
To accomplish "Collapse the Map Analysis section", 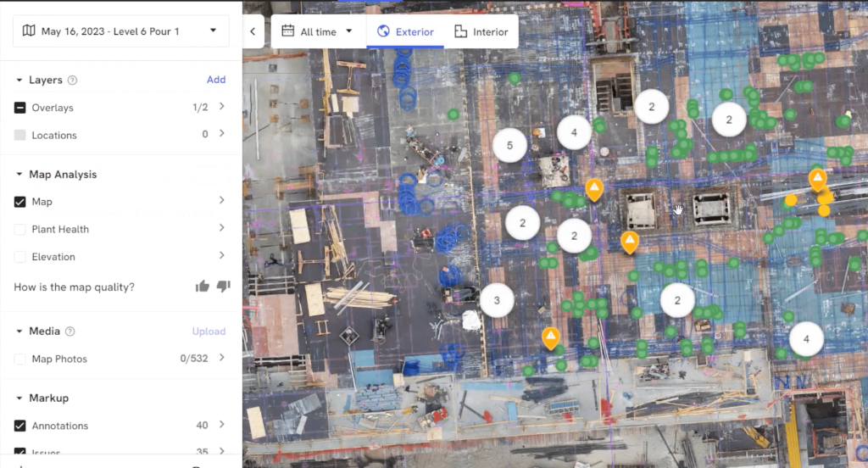I will [19, 174].
